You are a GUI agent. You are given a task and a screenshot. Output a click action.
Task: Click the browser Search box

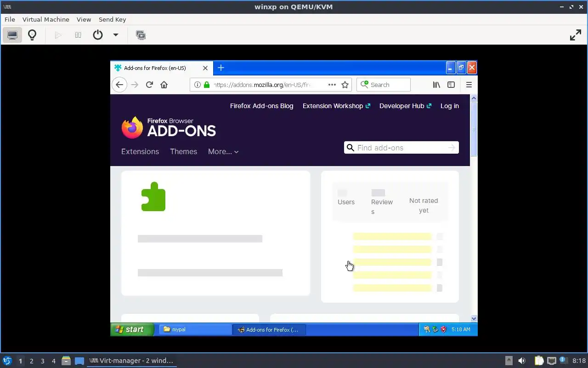click(384, 85)
